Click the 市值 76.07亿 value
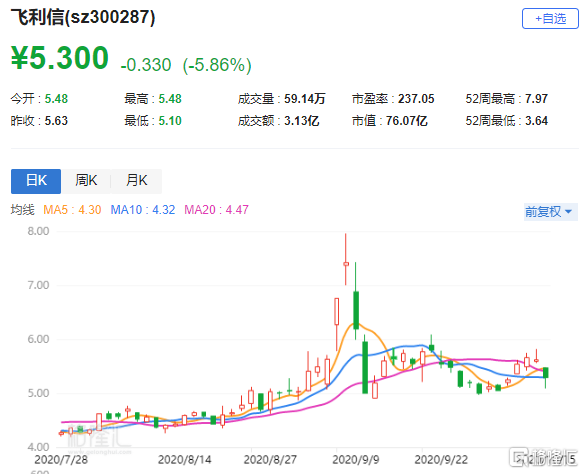This screenshot has height=474, width=584. [406, 121]
